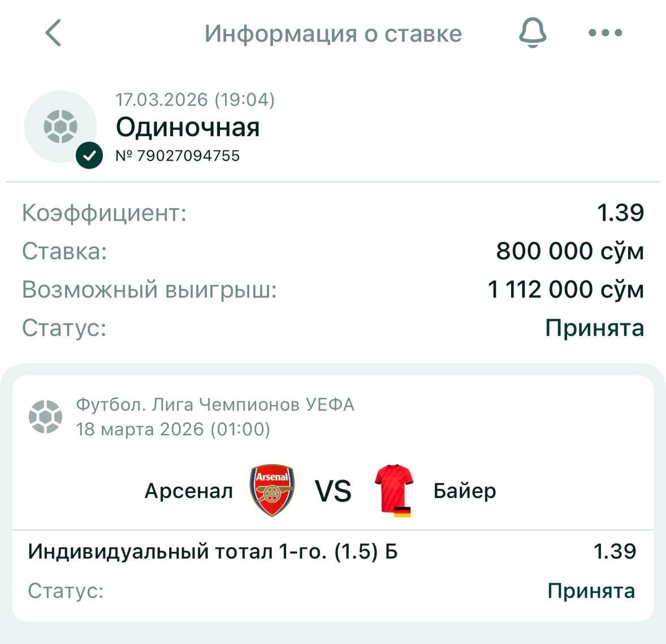Select the Арсенал team name

(x=189, y=491)
